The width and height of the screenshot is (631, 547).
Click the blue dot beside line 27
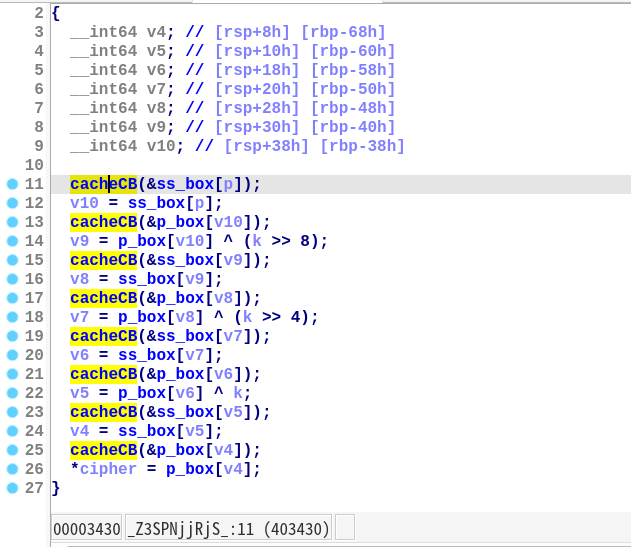[x=12, y=488]
